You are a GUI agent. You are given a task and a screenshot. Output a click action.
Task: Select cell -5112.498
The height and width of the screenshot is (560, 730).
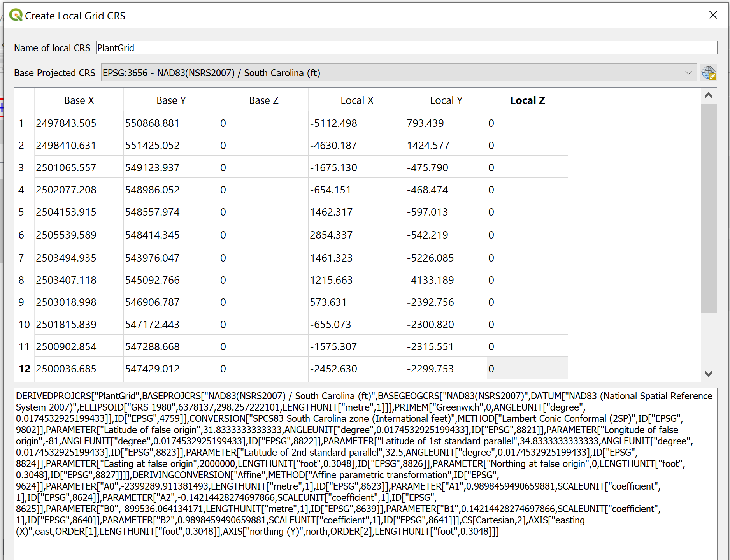click(357, 123)
